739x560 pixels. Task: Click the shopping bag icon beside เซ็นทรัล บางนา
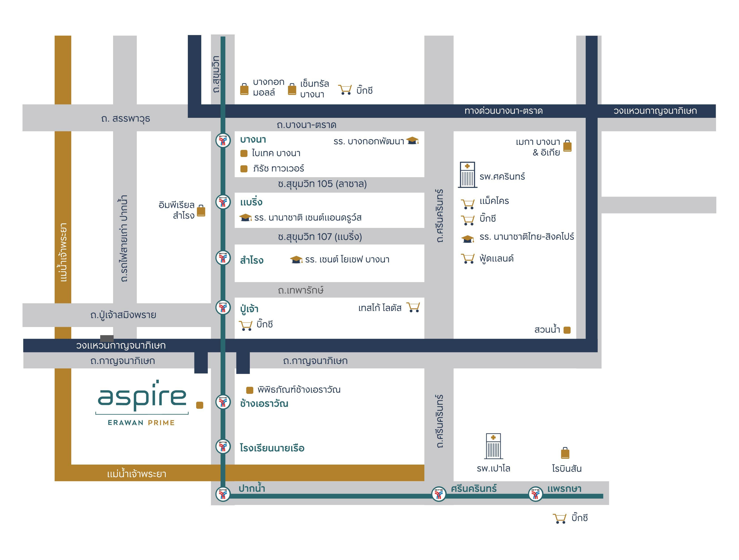[292, 89]
